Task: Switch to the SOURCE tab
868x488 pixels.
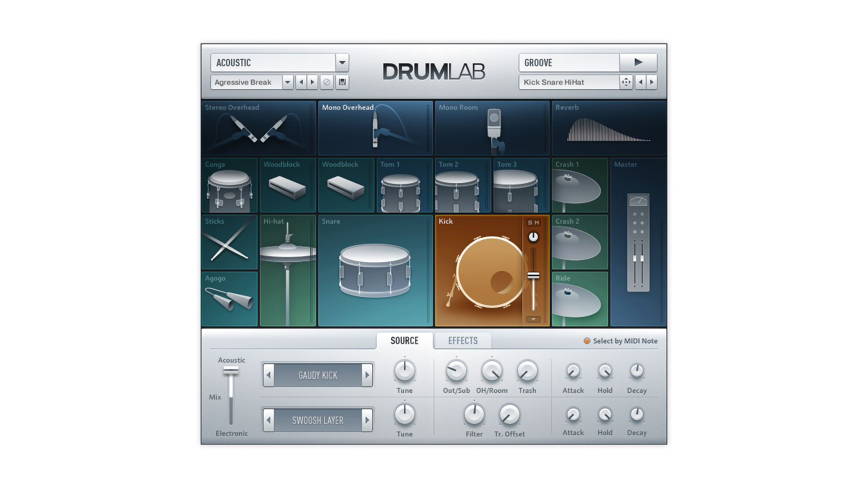Action: click(404, 341)
